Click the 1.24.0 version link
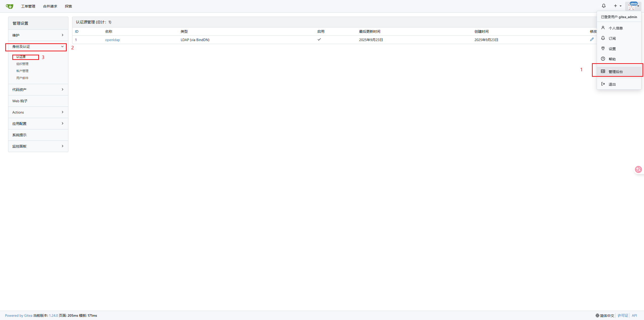The image size is (644, 320). click(x=53, y=315)
